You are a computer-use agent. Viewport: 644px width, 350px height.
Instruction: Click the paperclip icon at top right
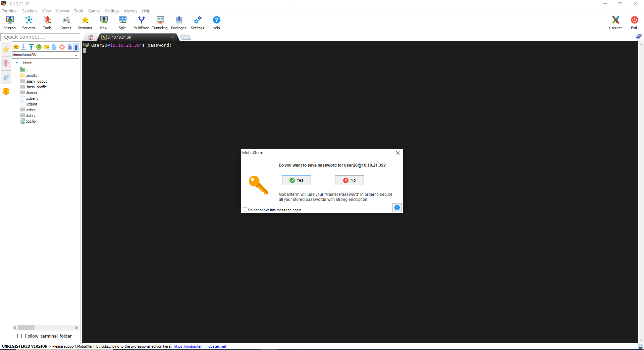pos(639,37)
